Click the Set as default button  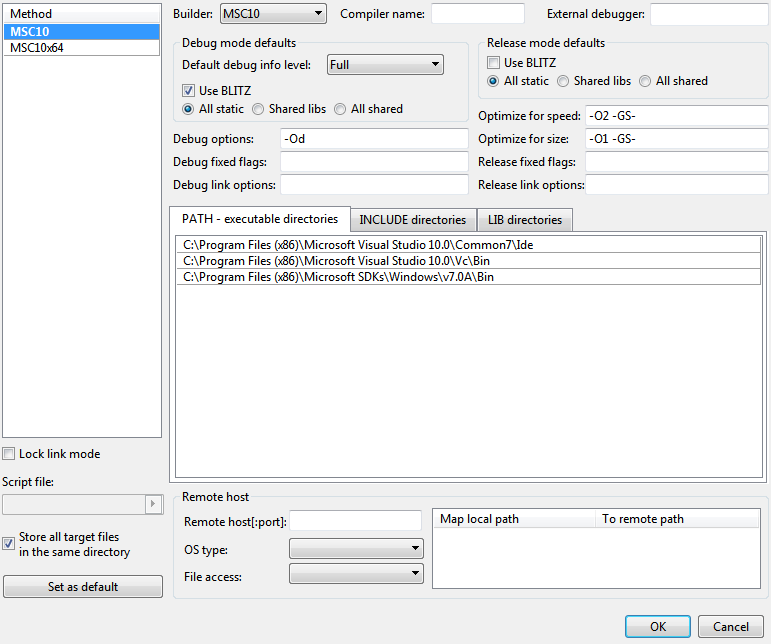[x=83, y=587]
